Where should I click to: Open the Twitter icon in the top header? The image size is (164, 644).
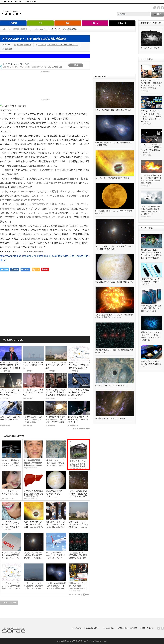point(159,8)
